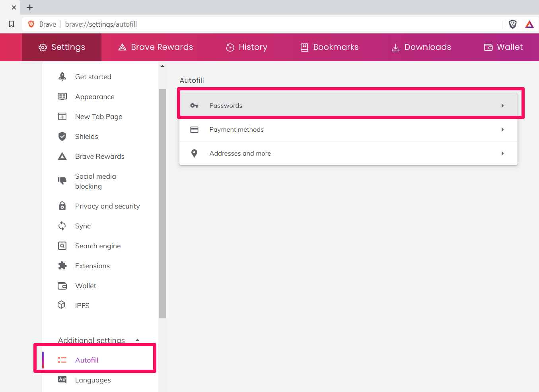Switch to the top Brave Rewards tab
Image resolution: width=539 pixels, height=392 pixels.
tap(156, 47)
